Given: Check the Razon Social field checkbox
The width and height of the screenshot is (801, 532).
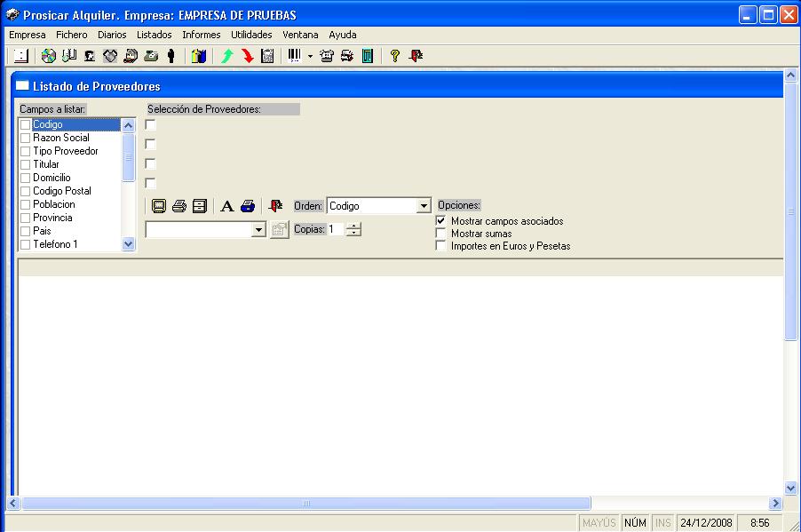Looking at the screenshot, I should coord(25,138).
